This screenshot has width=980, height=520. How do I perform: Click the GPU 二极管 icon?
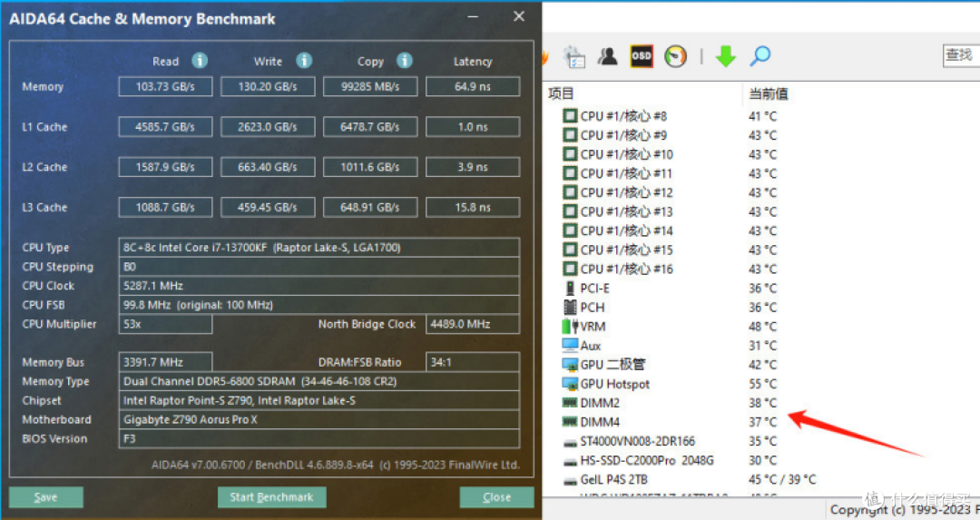click(x=569, y=365)
